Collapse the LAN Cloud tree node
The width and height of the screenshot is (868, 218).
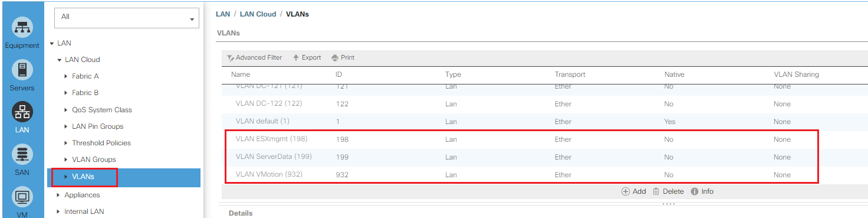tap(60, 60)
